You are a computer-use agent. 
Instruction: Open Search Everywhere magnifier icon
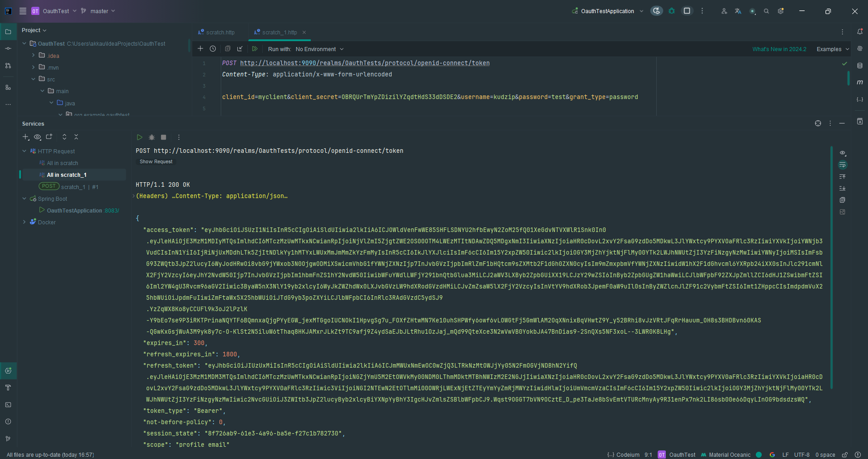[x=766, y=11]
